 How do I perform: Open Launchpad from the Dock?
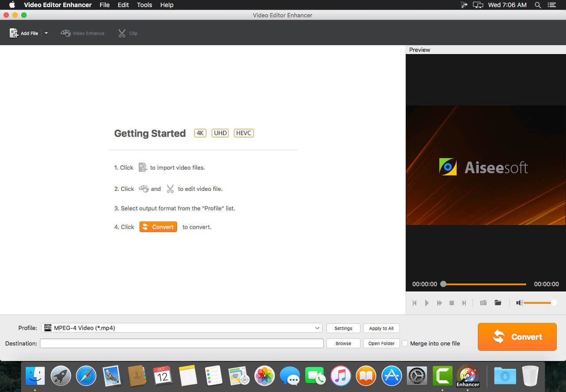pyautogui.click(x=61, y=376)
